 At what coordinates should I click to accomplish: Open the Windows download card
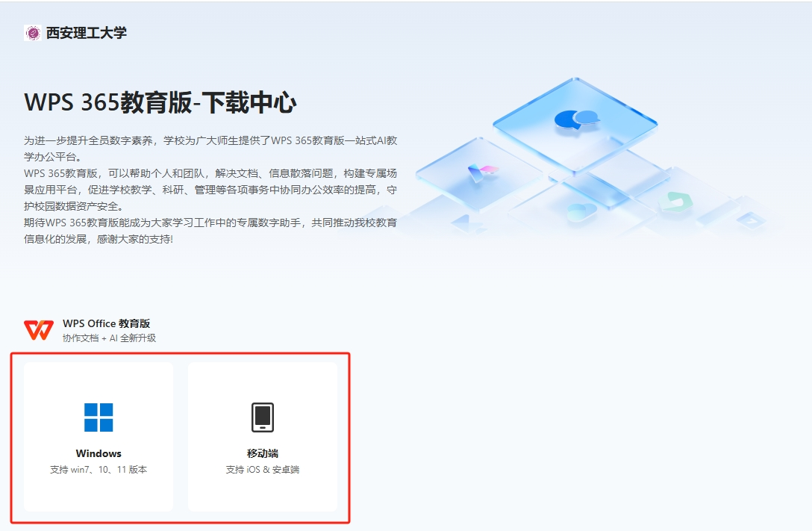point(99,437)
